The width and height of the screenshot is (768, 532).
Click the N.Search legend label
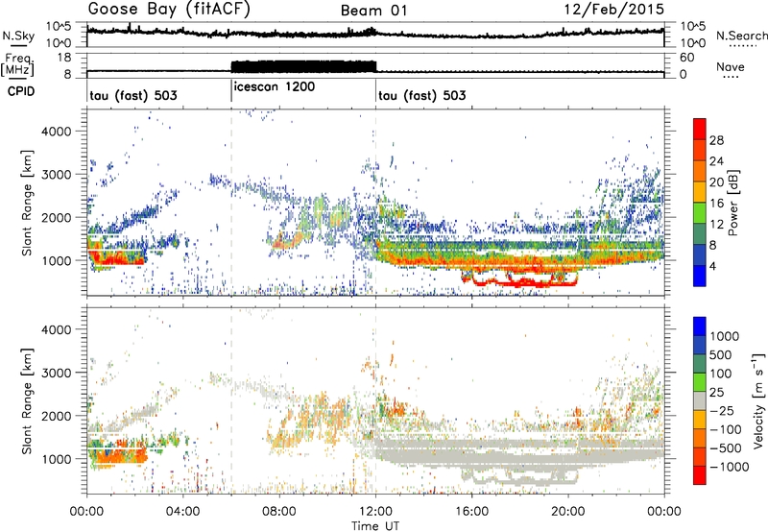click(x=741, y=36)
